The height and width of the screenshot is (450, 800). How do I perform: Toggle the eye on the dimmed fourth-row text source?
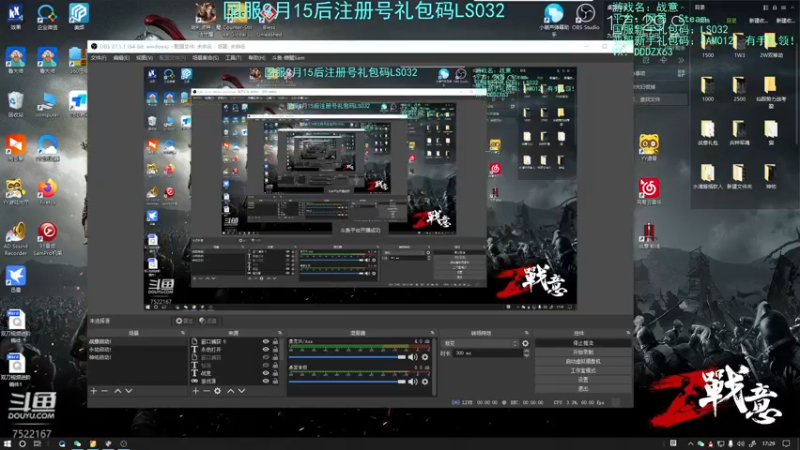point(266,365)
